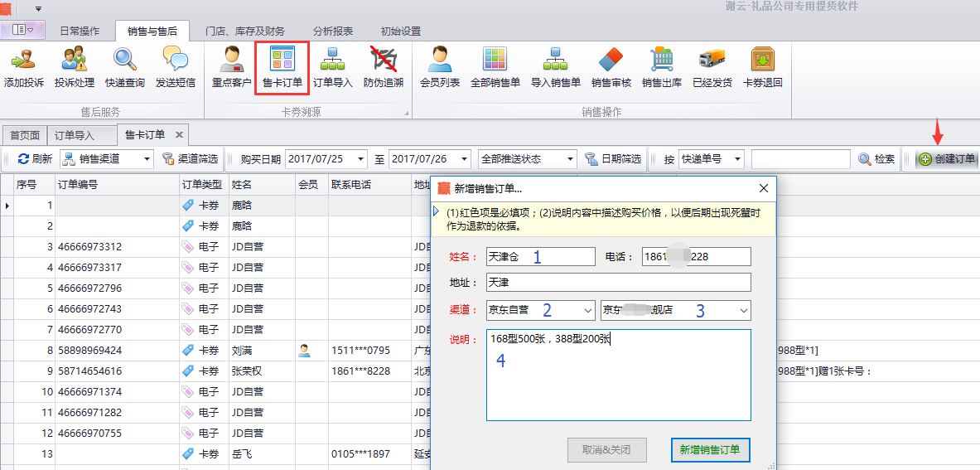Open 发送短信 chat bubble icon

[x=176, y=67]
